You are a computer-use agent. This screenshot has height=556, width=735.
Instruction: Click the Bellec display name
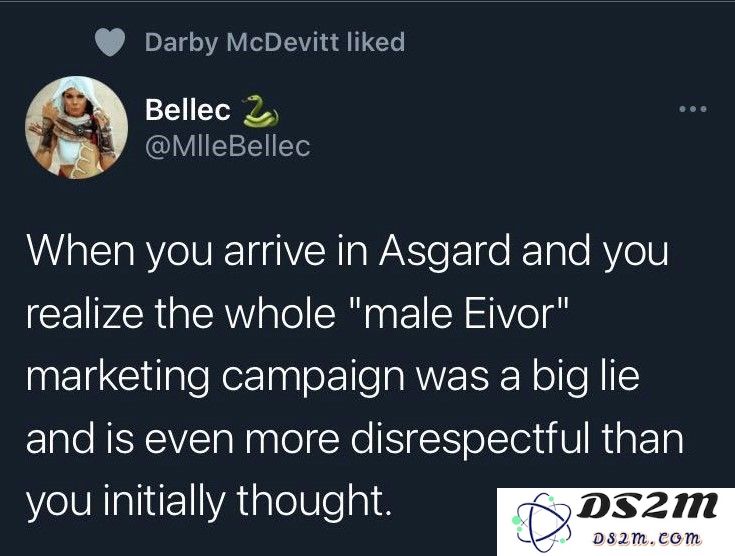[188, 110]
